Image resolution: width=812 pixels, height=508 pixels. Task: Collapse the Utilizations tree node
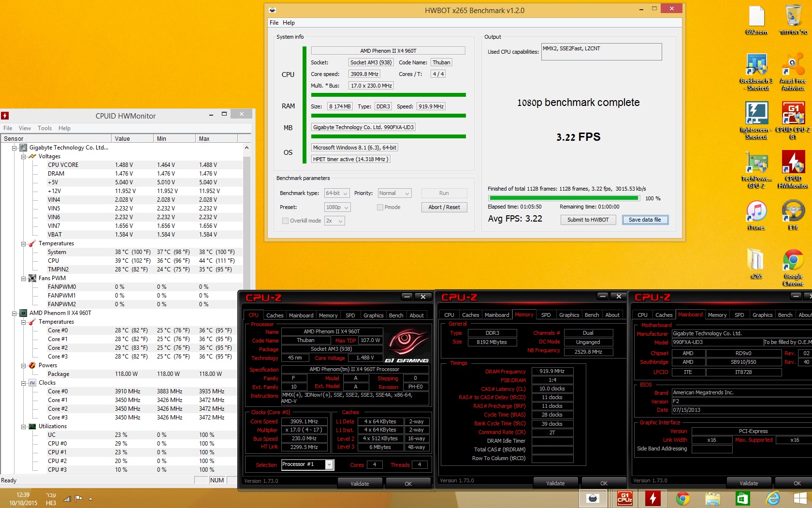pyautogui.click(x=23, y=426)
